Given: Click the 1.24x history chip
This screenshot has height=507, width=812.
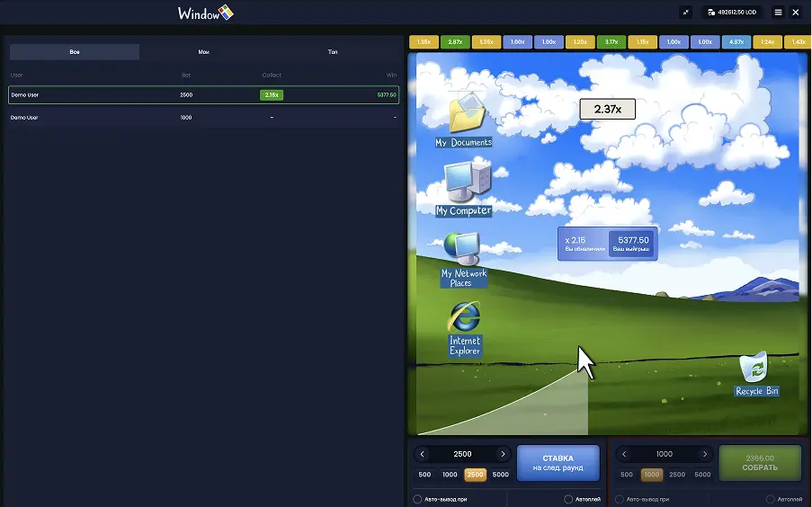Looking at the screenshot, I should point(767,42).
